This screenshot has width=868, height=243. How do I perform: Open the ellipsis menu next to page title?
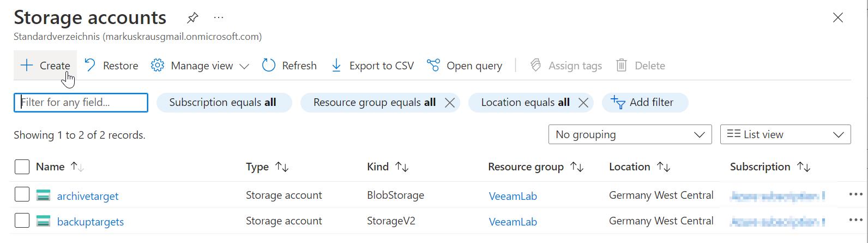pyautogui.click(x=219, y=18)
